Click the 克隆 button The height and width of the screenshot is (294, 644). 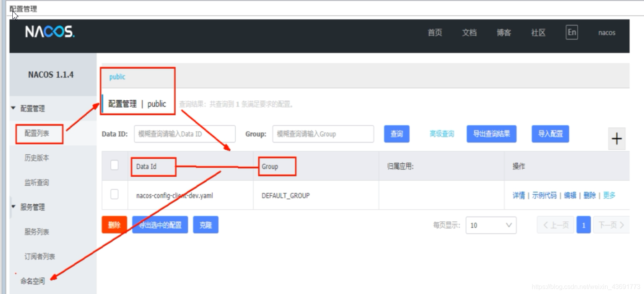point(206,225)
